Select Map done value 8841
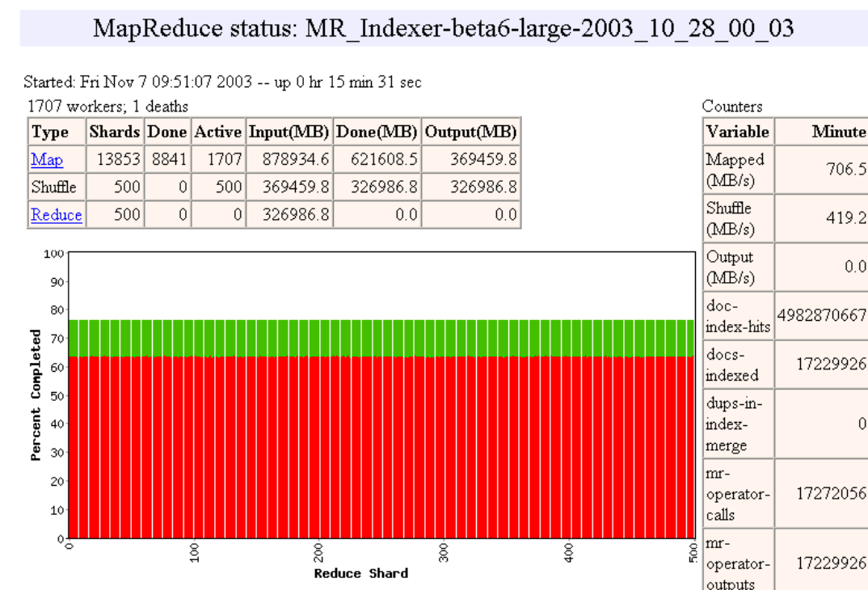The width and height of the screenshot is (868, 590). click(169, 159)
